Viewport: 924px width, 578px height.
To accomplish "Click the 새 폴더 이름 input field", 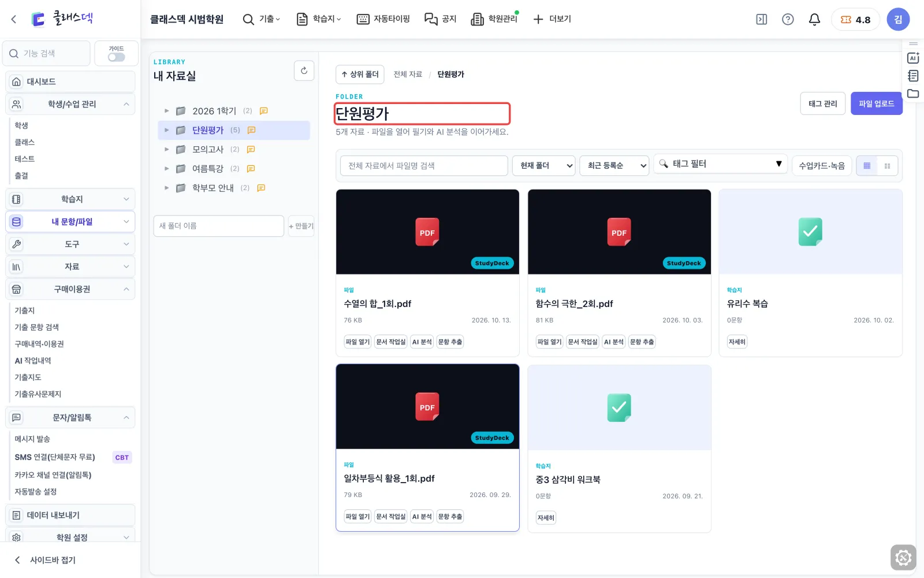I will click(x=219, y=226).
